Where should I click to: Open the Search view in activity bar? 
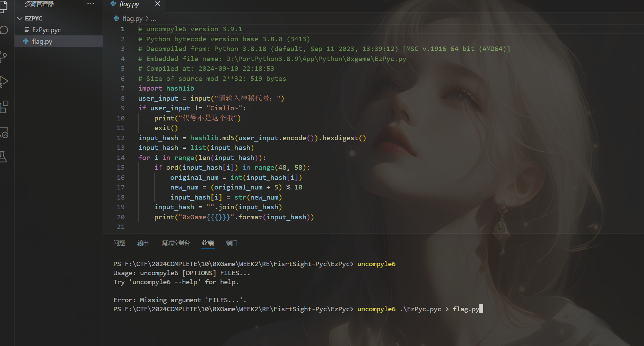(x=3, y=30)
